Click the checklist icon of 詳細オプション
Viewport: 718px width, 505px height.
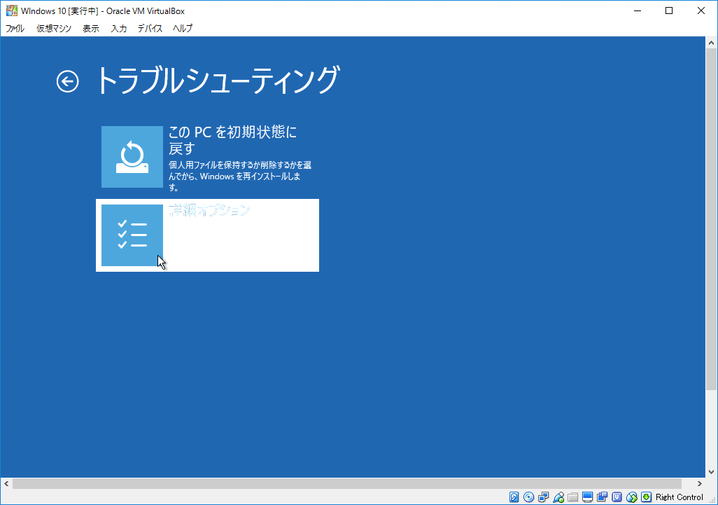[x=132, y=235]
